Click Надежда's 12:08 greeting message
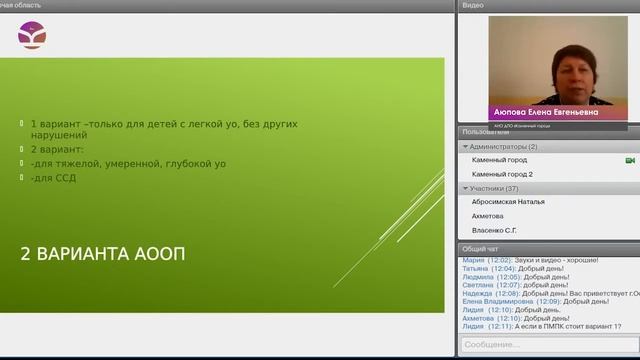 (x=551, y=293)
